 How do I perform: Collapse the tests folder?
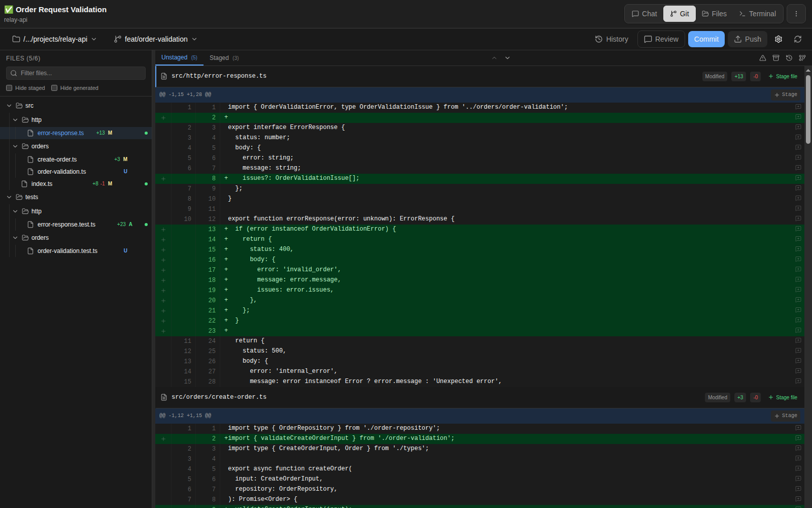tap(9, 197)
